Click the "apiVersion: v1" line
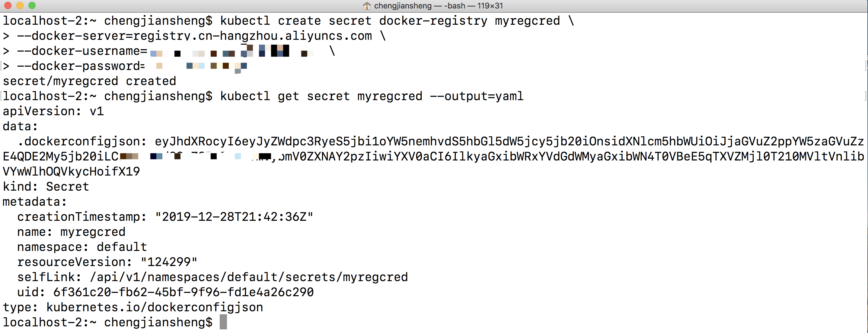 (x=53, y=111)
